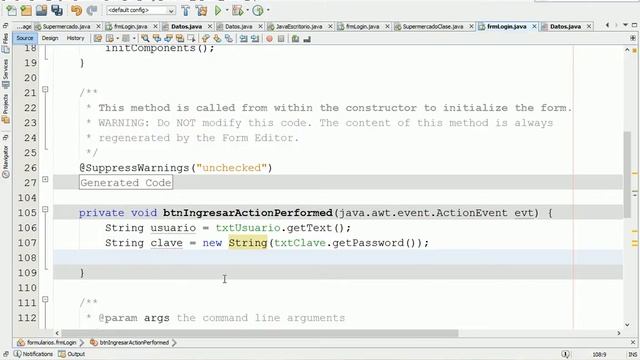
Task: Open the Run Project dropdown arrow
Action: coord(227,10)
